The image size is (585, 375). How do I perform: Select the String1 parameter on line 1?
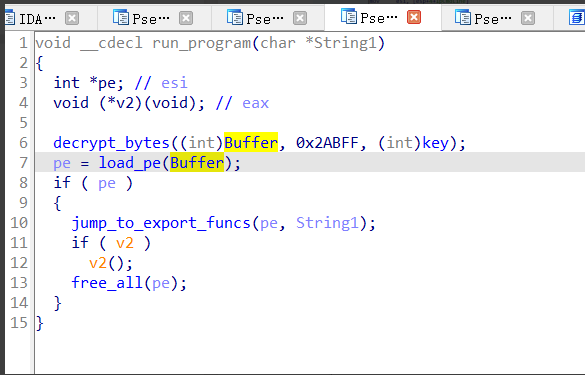pos(345,43)
